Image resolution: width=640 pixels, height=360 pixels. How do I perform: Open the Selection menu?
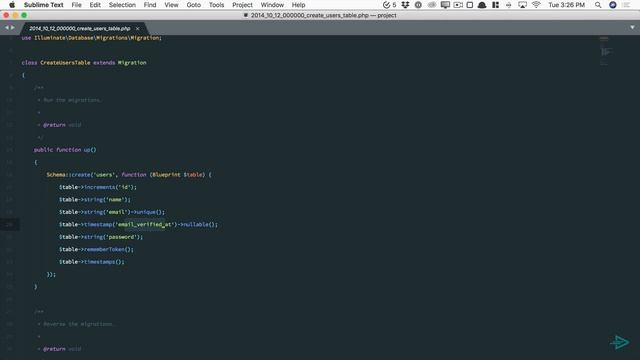click(122, 5)
